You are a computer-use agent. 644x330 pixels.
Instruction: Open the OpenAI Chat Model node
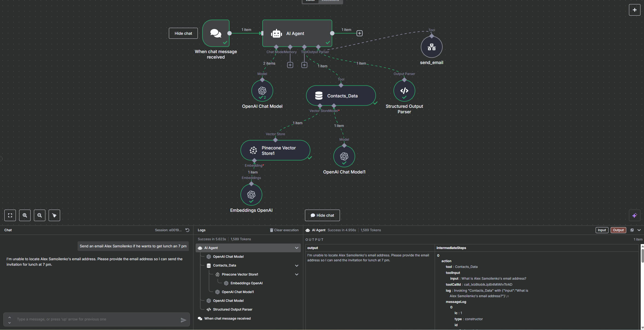[x=262, y=91]
